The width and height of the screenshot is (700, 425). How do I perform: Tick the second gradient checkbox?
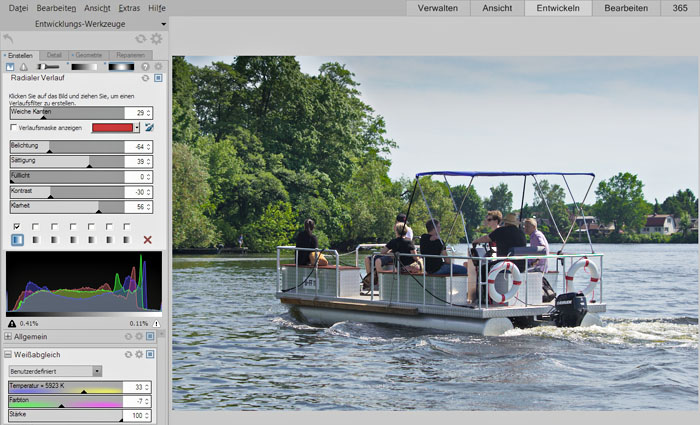(x=35, y=227)
